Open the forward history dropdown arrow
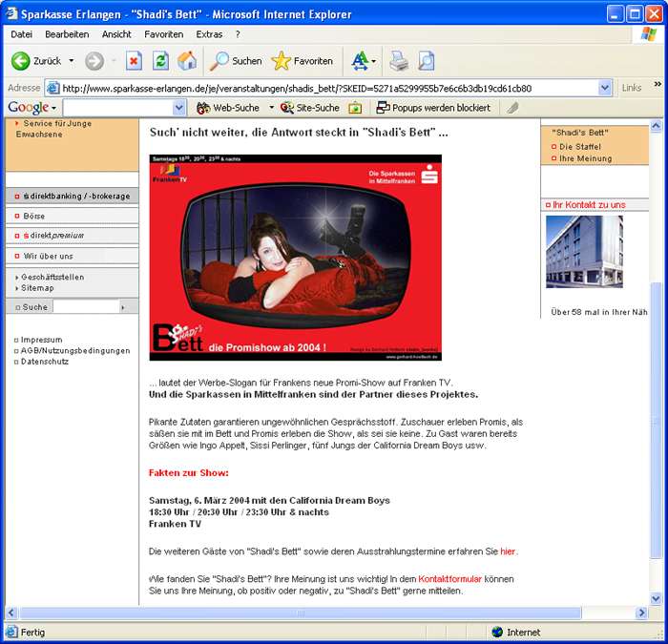The image size is (668, 644). pos(114,61)
